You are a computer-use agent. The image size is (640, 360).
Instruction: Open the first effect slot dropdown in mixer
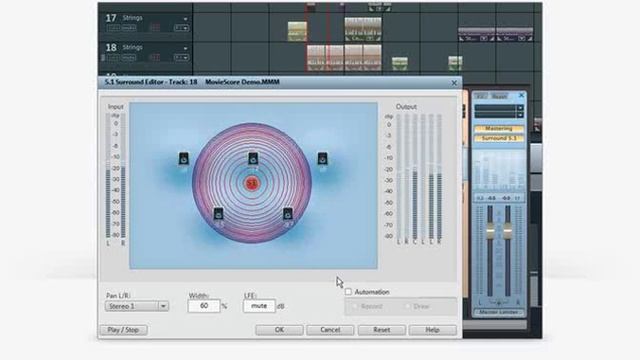pos(520,108)
